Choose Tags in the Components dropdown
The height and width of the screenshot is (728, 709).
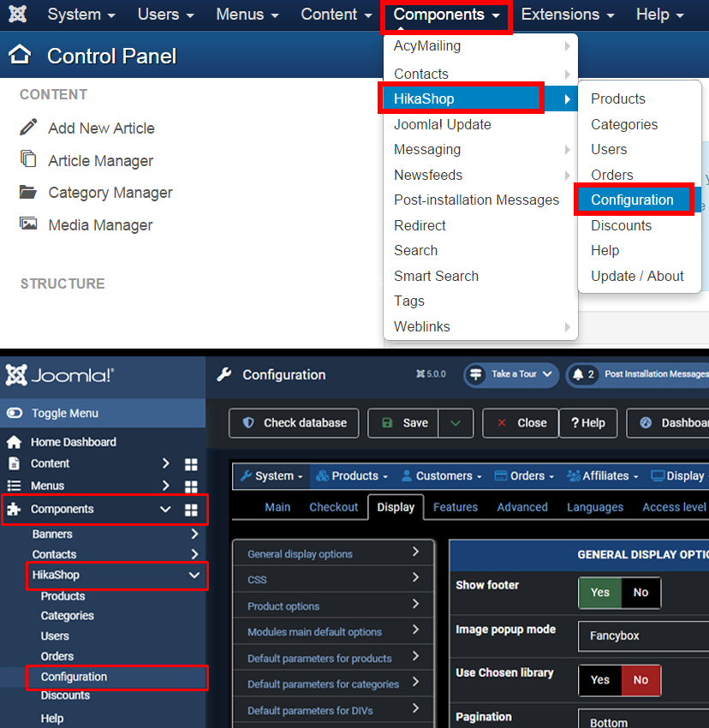(480, 301)
